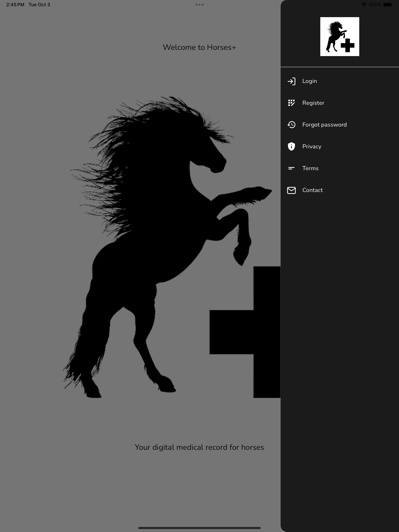This screenshot has width=399, height=532.
Task: Open the Terms page
Action: coord(340,168)
